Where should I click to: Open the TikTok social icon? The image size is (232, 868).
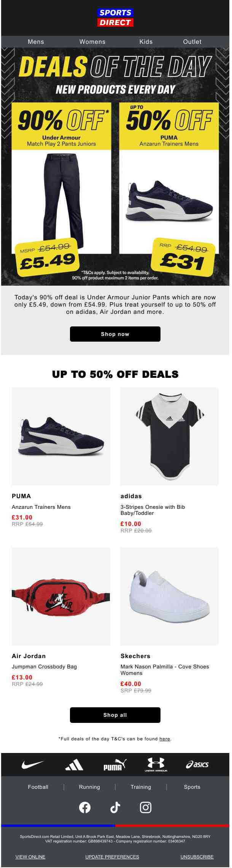point(115,807)
